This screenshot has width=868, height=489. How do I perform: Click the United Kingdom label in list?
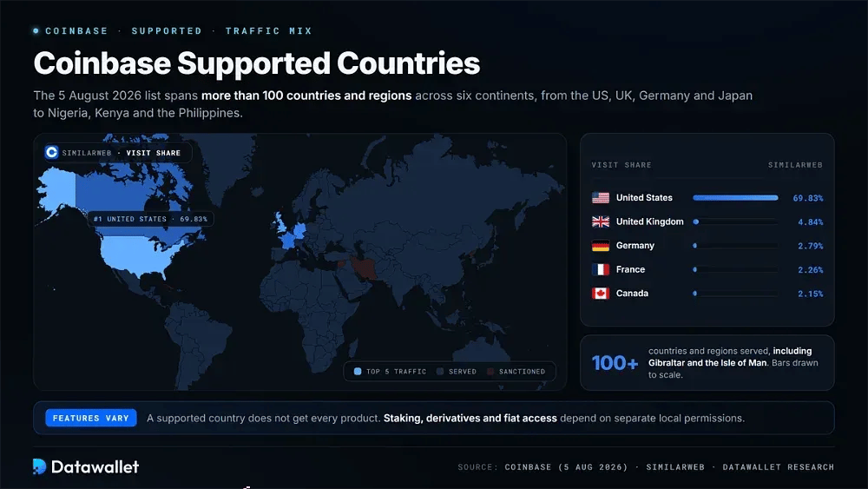click(x=650, y=221)
